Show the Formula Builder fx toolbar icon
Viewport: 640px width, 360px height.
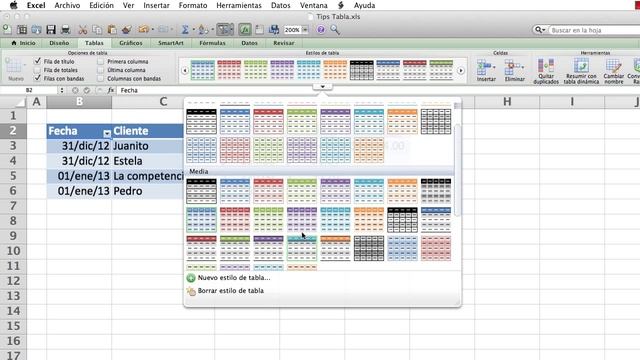point(244,29)
